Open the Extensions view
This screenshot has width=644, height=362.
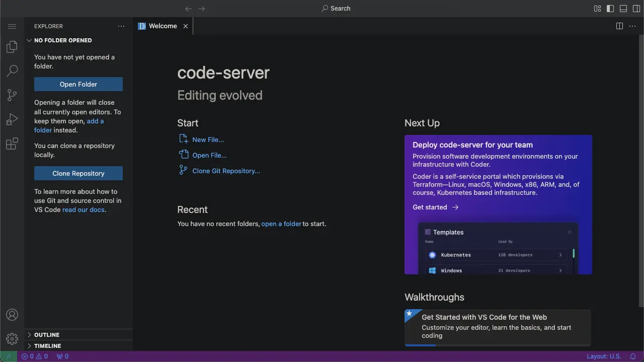click(x=12, y=143)
